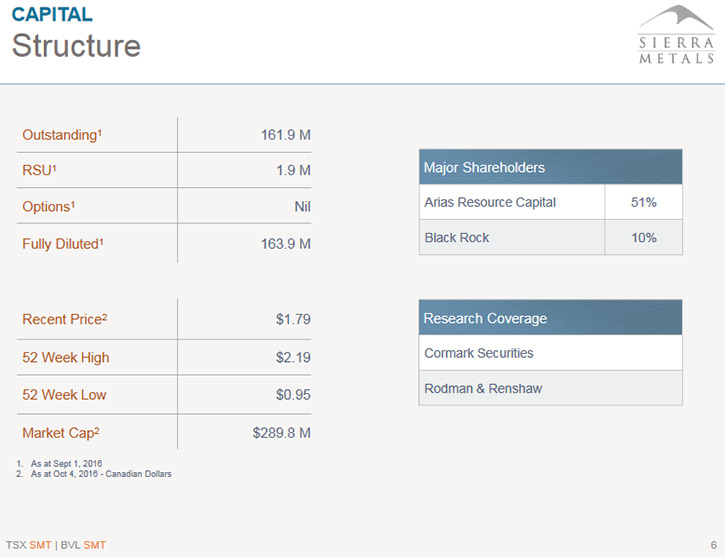The height and width of the screenshot is (557, 725).
Task: Select the 51% ownership cell
Action: tap(644, 202)
